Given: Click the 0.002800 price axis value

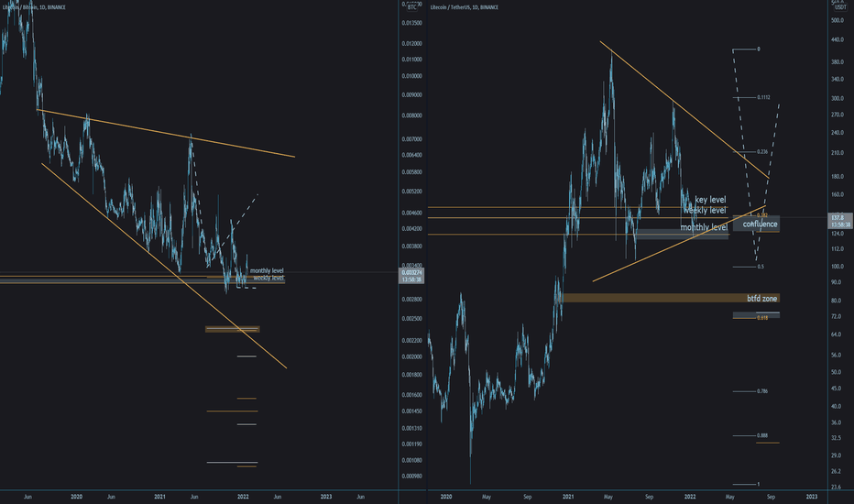Looking at the screenshot, I should (x=411, y=300).
